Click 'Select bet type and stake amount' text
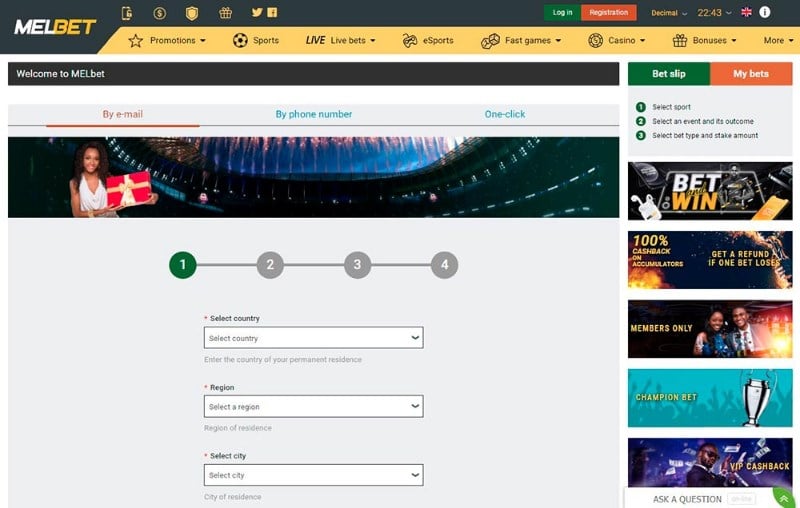Viewport: 800px width, 508px height. pos(705,136)
